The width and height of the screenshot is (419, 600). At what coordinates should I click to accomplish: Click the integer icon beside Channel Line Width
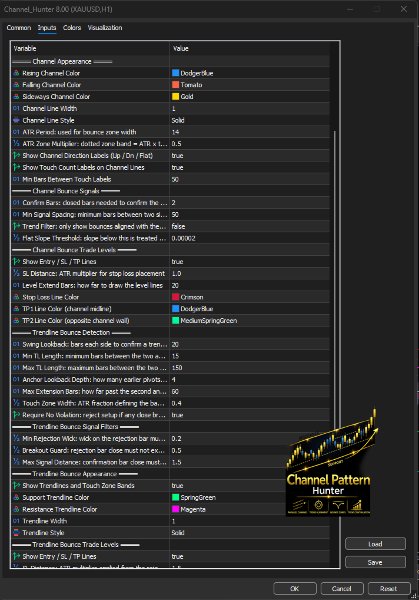click(16, 108)
